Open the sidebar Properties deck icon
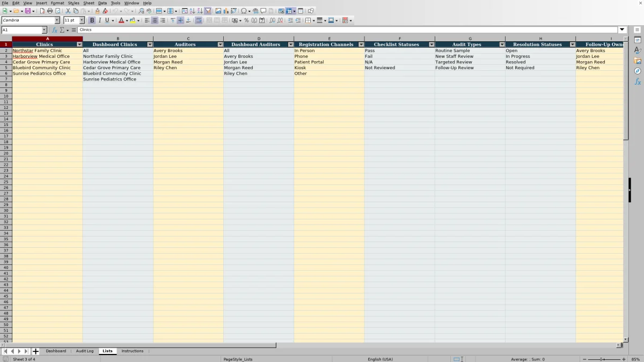The height and width of the screenshot is (362, 644). pyautogui.click(x=638, y=40)
